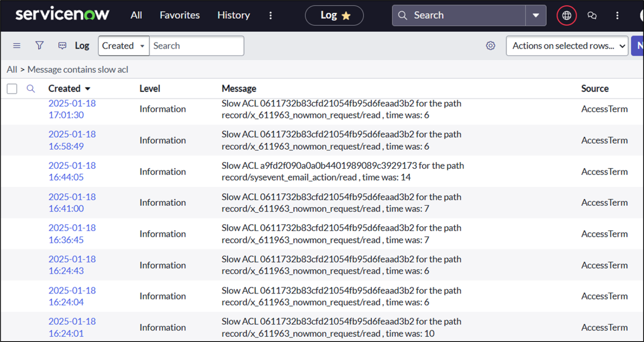Toggle the filter funnel icon

(39, 45)
